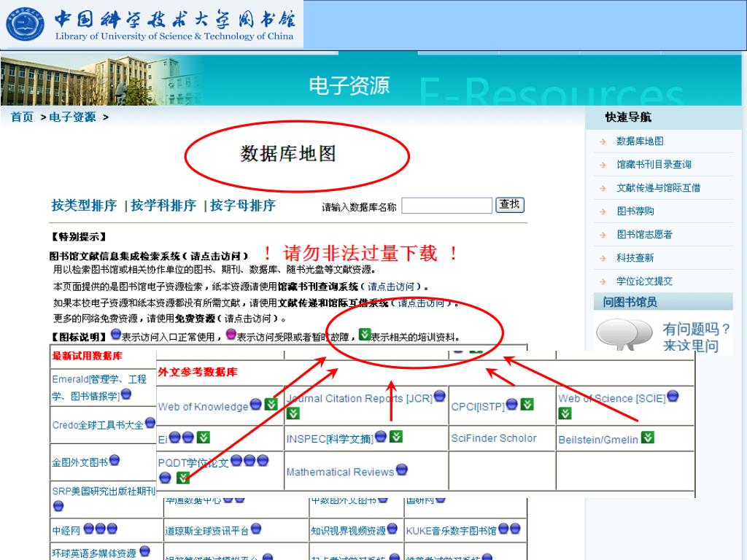Click the blue access icon after Web of Science [SCIE]
Viewport: 747px width, 560px height.
point(673,396)
